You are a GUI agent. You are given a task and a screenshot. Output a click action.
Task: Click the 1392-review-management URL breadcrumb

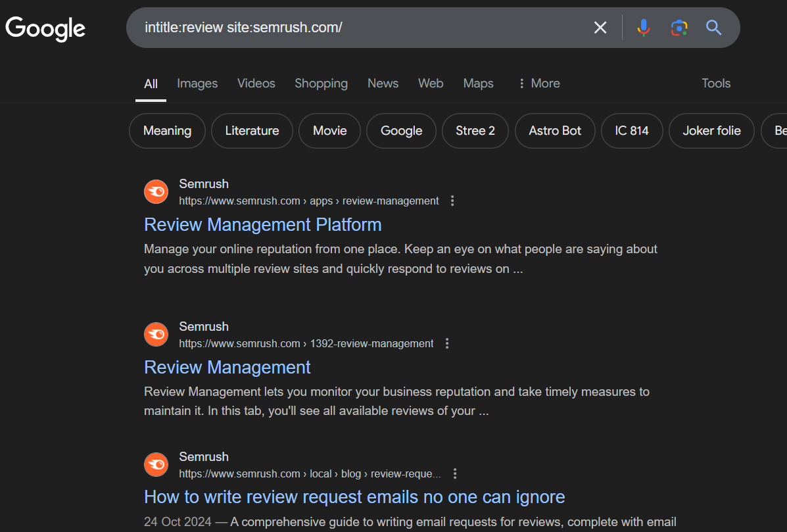306,343
